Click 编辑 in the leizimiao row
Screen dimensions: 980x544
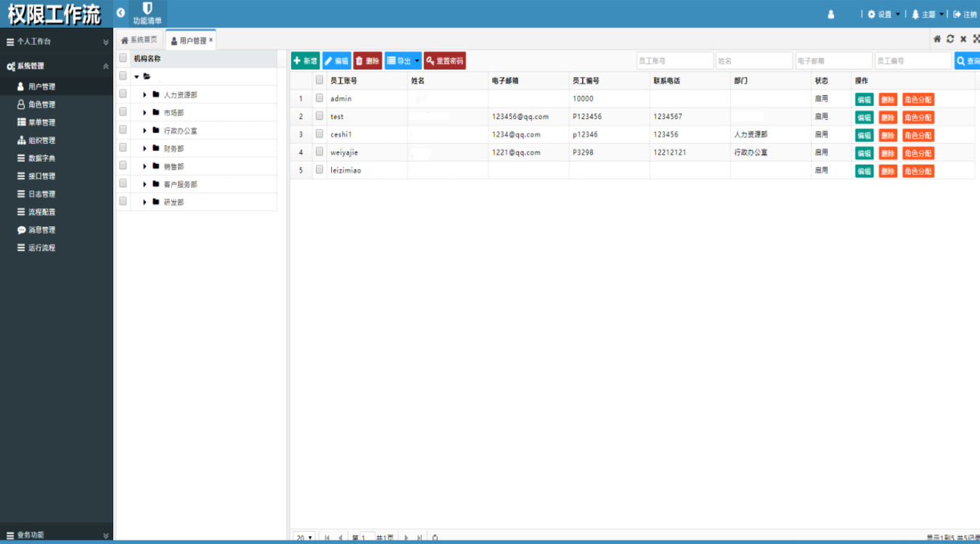click(864, 171)
